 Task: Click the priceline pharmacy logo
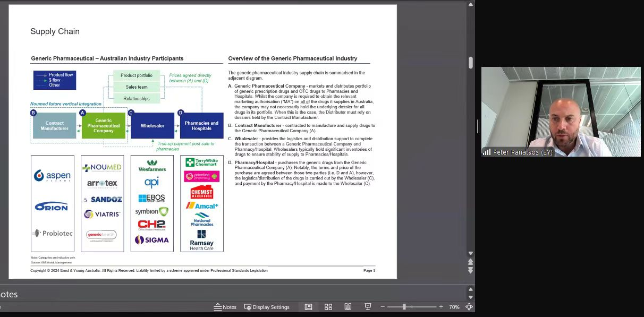[202, 176]
